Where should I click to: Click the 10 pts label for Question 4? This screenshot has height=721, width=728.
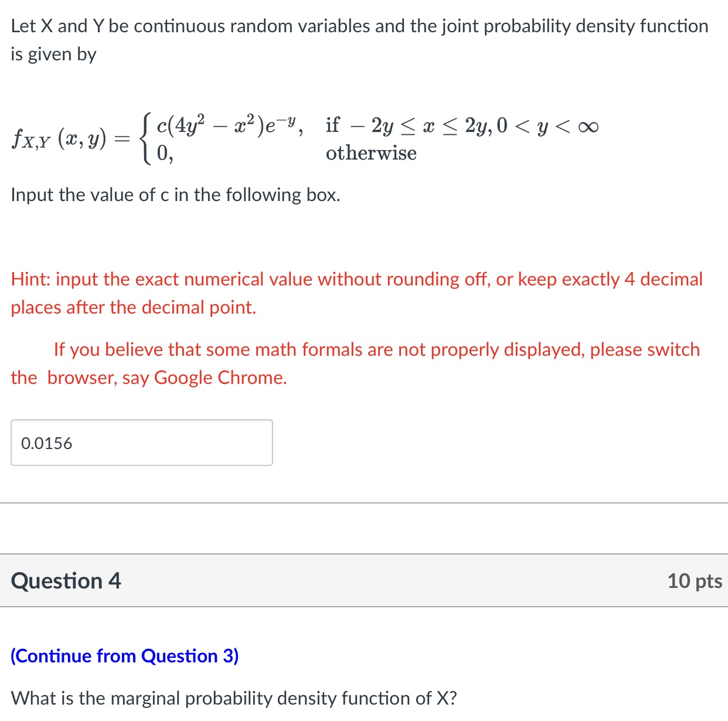coord(695,581)
